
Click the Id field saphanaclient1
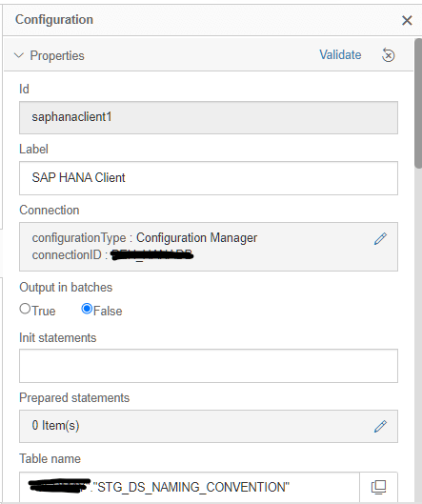click(209, 117)
